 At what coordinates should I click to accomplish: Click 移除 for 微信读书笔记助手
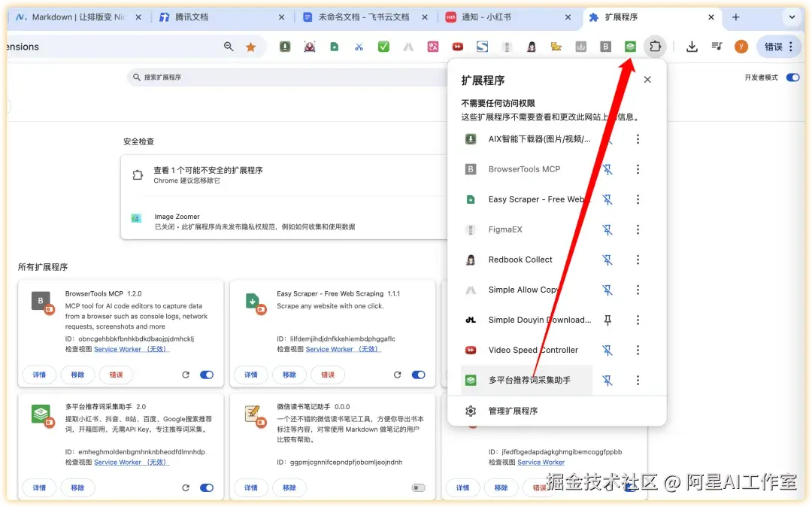click(289, 487)
